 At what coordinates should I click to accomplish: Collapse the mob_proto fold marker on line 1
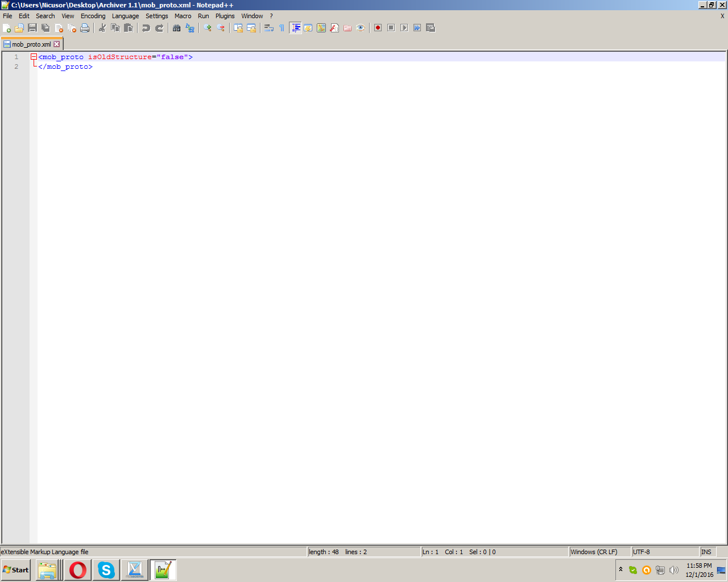(x=34, y=57)
